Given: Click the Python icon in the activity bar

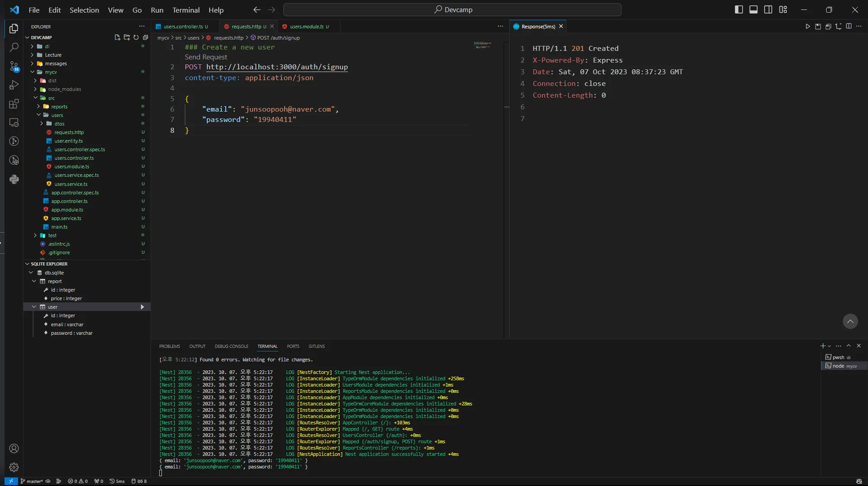Looking at the screenshot, I should (14, 179).
